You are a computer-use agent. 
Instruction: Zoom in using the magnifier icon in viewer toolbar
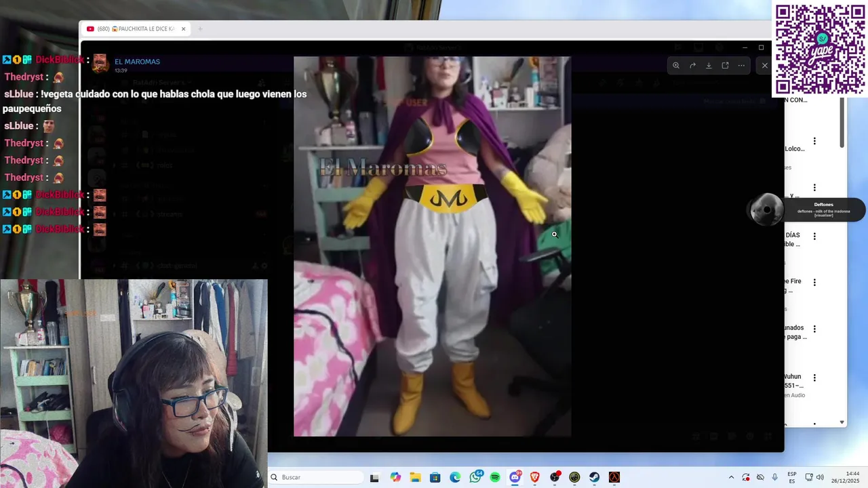coord(676,66)
